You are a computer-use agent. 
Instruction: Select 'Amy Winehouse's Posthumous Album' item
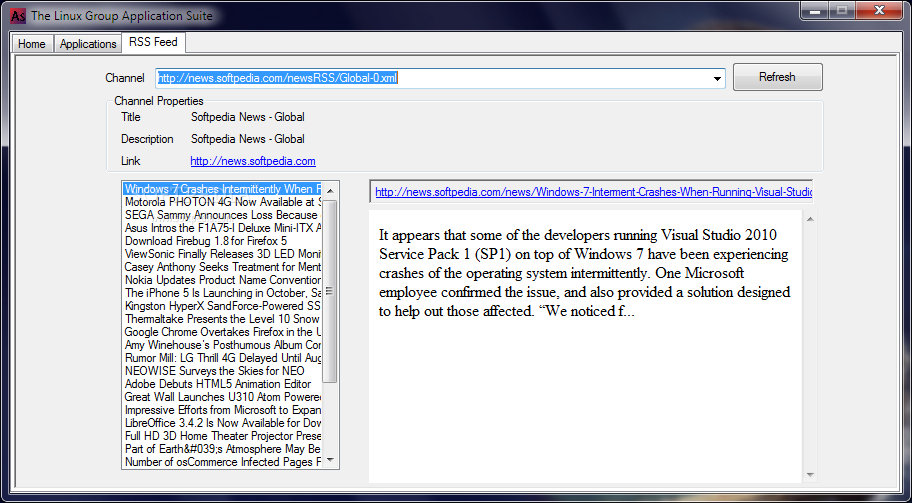pos(222,345)
